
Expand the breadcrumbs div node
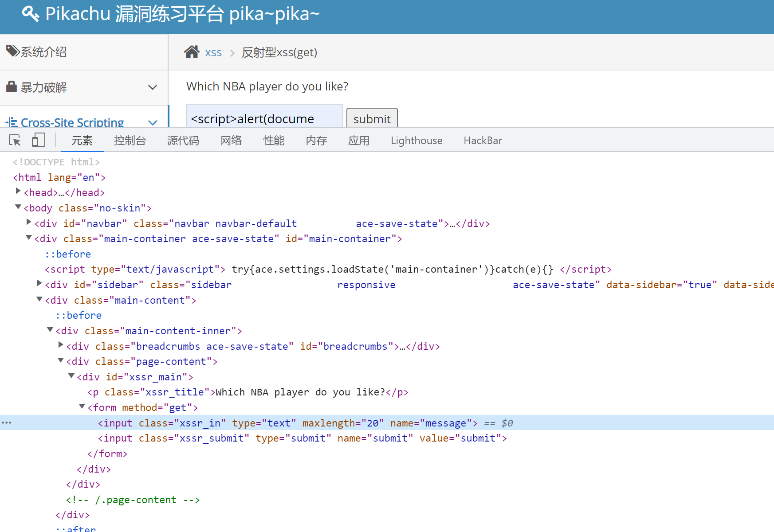[x=61, y=345]
